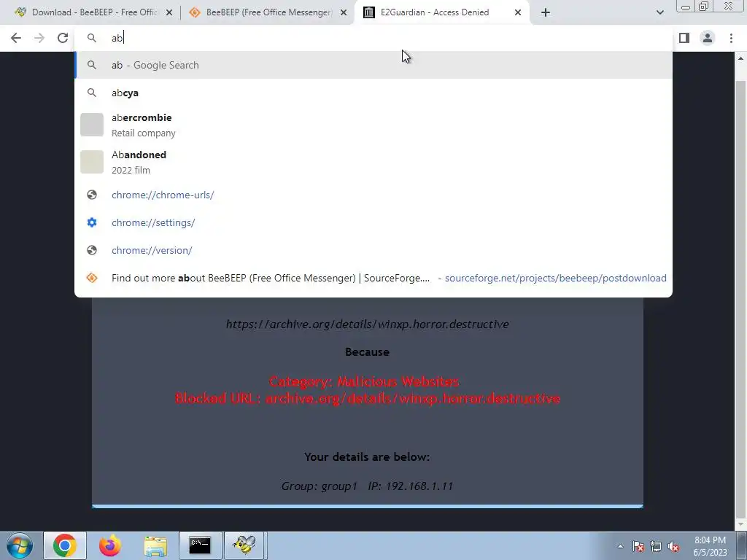This screenshot has height=560, width=747.
Task: Open the command prompt taskbar icon
Action: [200, 545]
